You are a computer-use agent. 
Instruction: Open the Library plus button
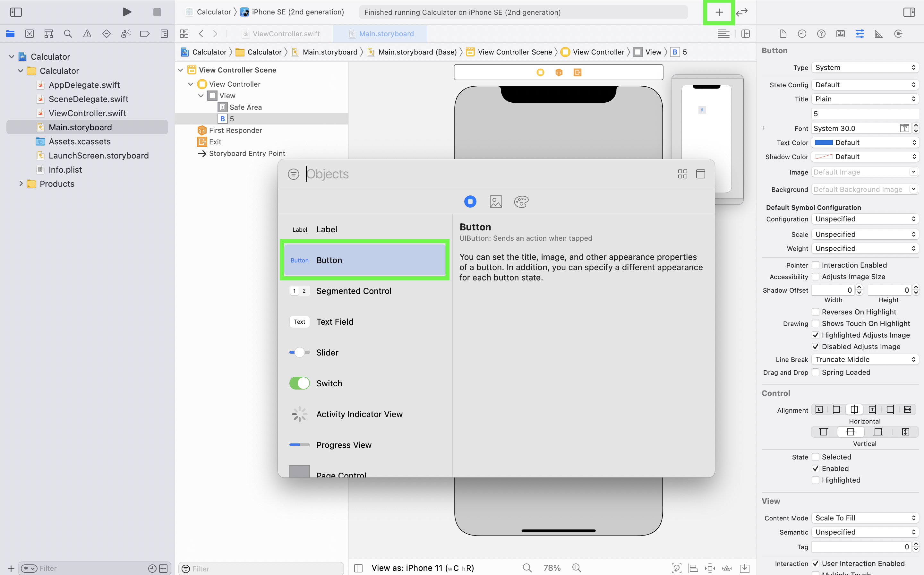[719, 12]
